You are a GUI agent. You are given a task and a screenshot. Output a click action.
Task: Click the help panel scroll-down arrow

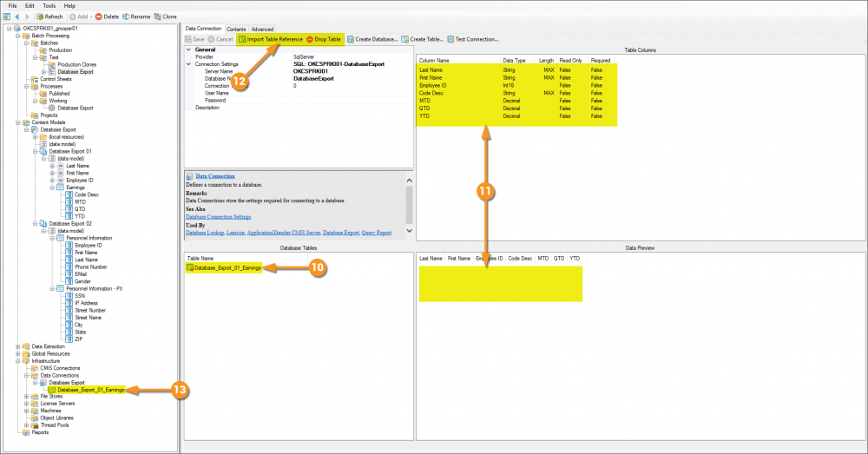(x=410, y=231)
